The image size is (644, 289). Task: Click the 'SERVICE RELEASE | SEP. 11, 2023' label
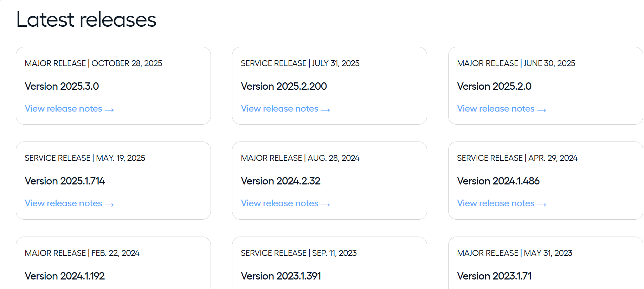tap(298, 253)
